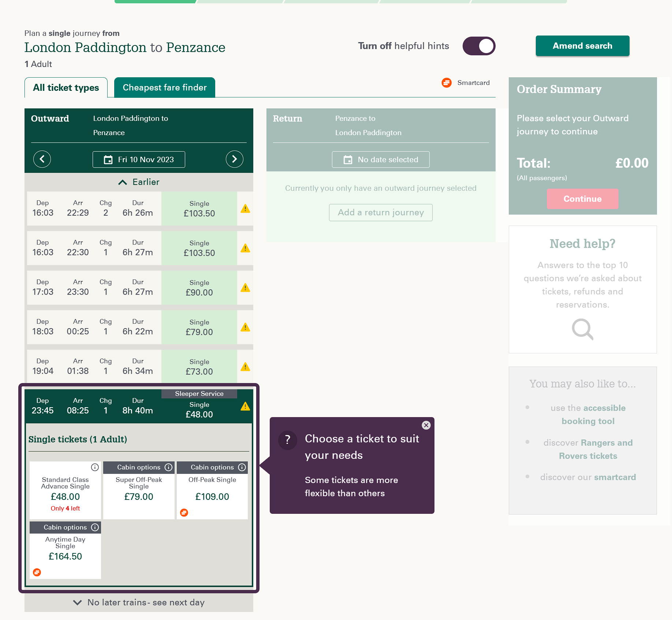Click booking progress bar first step
This screenshot has width=672, height=620.
coord(156,1)
